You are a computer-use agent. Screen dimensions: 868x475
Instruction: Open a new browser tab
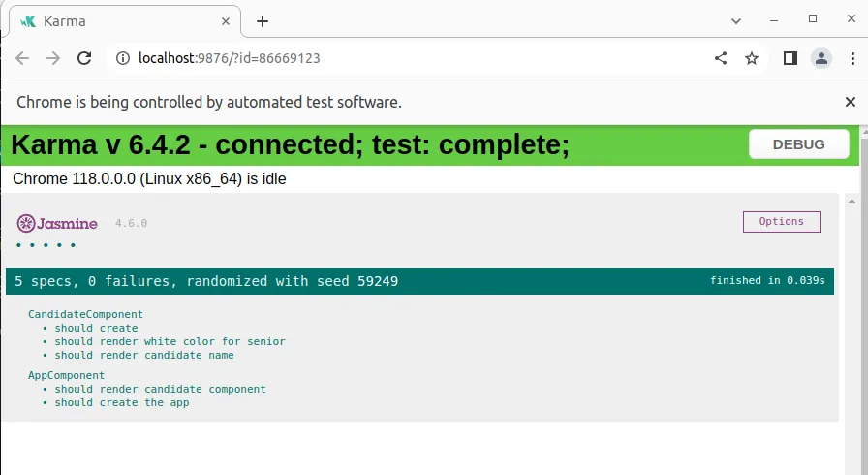(x=263, y=21)
